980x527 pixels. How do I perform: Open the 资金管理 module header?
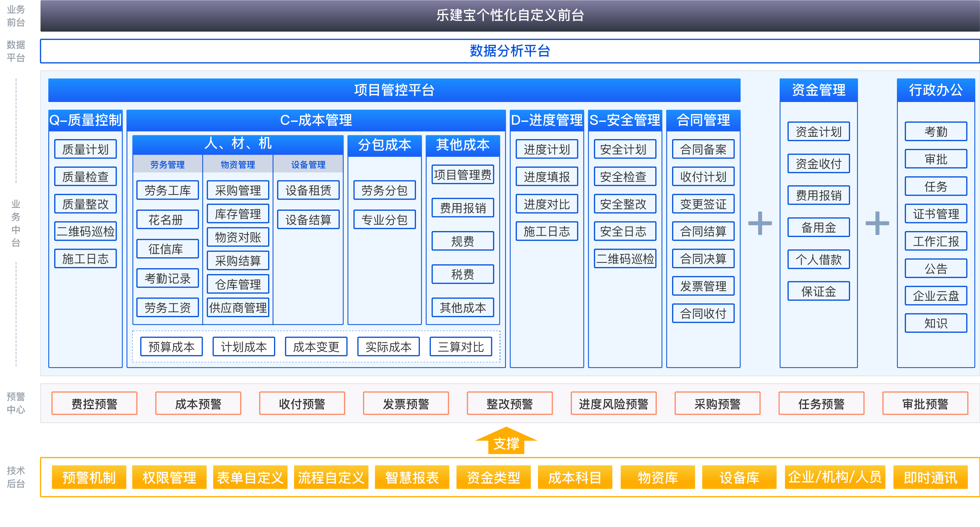[818, 90]
